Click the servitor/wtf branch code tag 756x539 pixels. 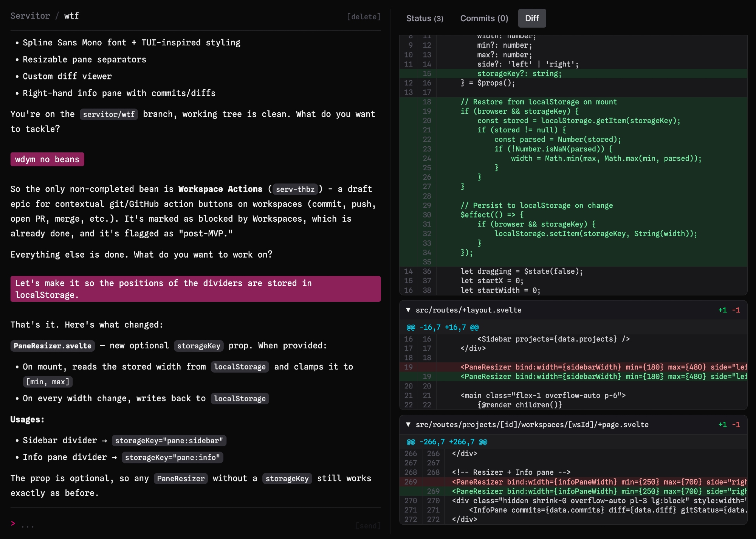[109, 114]
